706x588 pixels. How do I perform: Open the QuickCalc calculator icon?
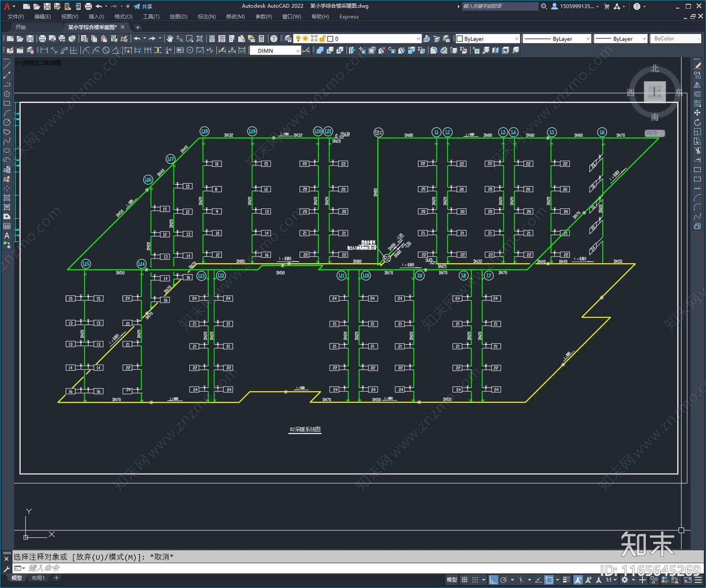pos(261,39)
